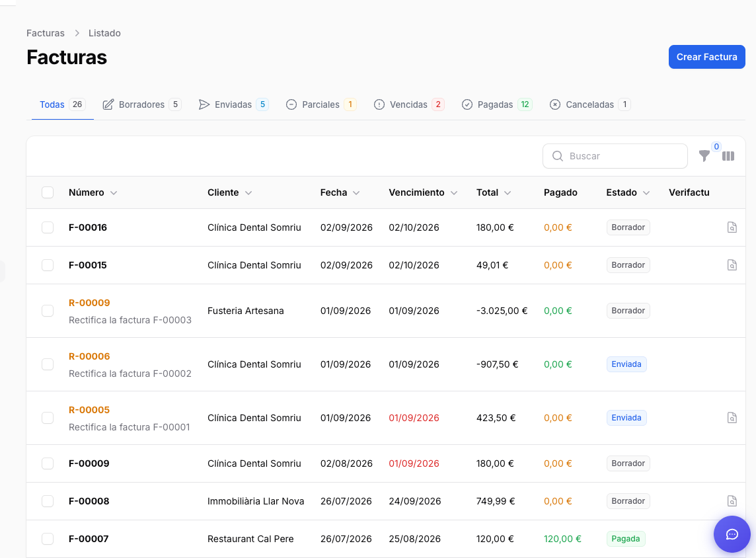
Task: Select all invoices with header checkbox
Action: pos(48,192)
